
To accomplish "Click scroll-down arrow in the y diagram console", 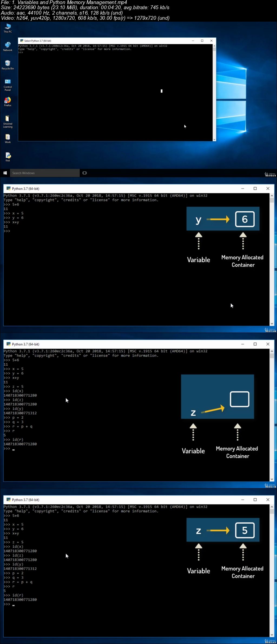I will point(272,324).
